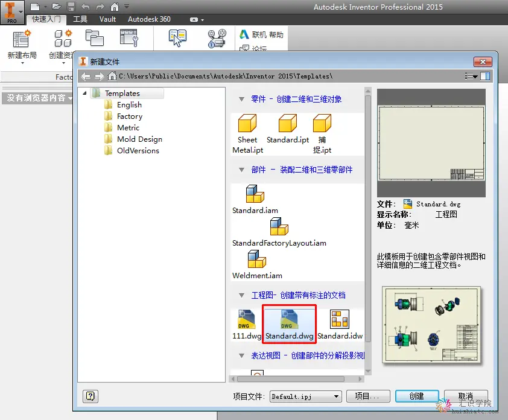Click the 新建布局 ribbon button
Screen dimensions: 508x420
pos(22,46)
